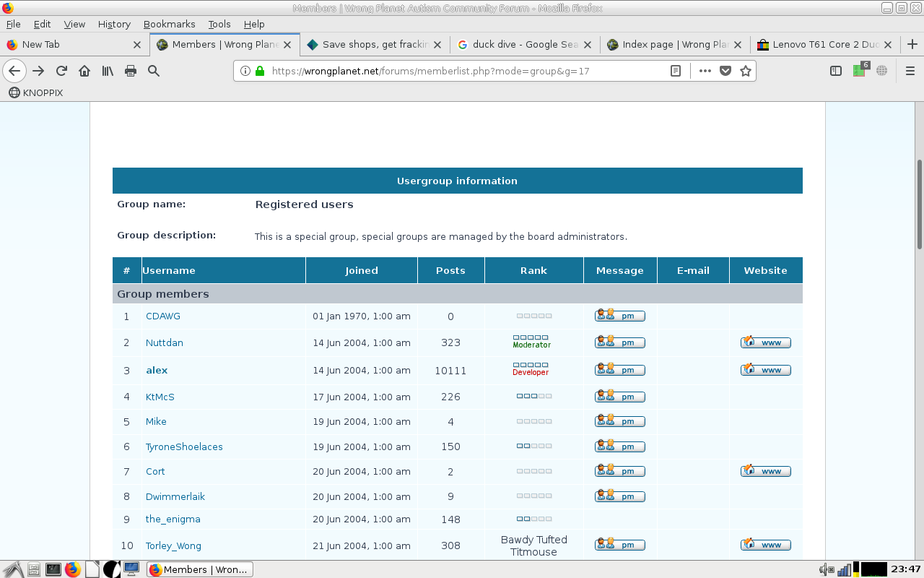This screenshot has width=924, height=578.
Task: Open Cort's www website button
Action: click(x=766, y=470)
